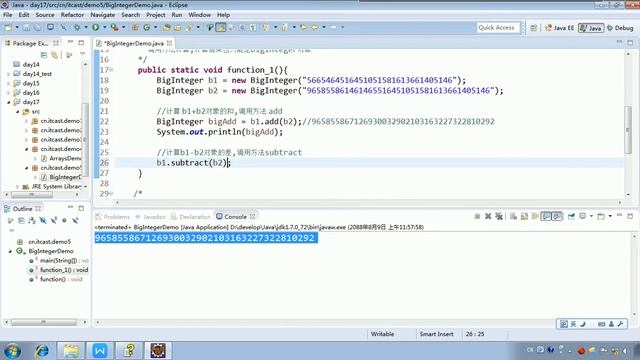Switch to the Java EE perspective

[560, 28]
